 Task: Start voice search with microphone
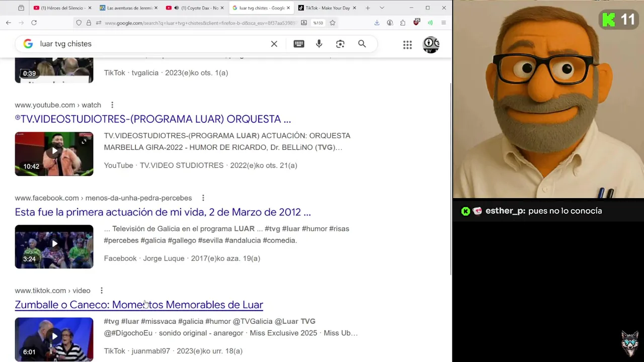[319, 44]
